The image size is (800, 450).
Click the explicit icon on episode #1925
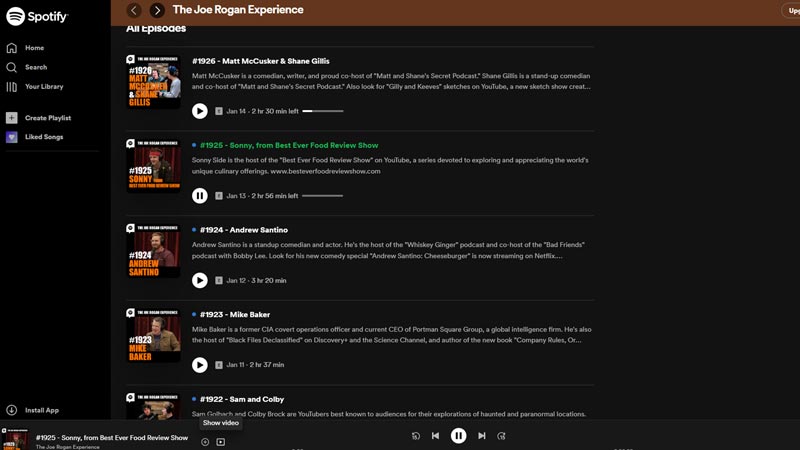point(219,196)
